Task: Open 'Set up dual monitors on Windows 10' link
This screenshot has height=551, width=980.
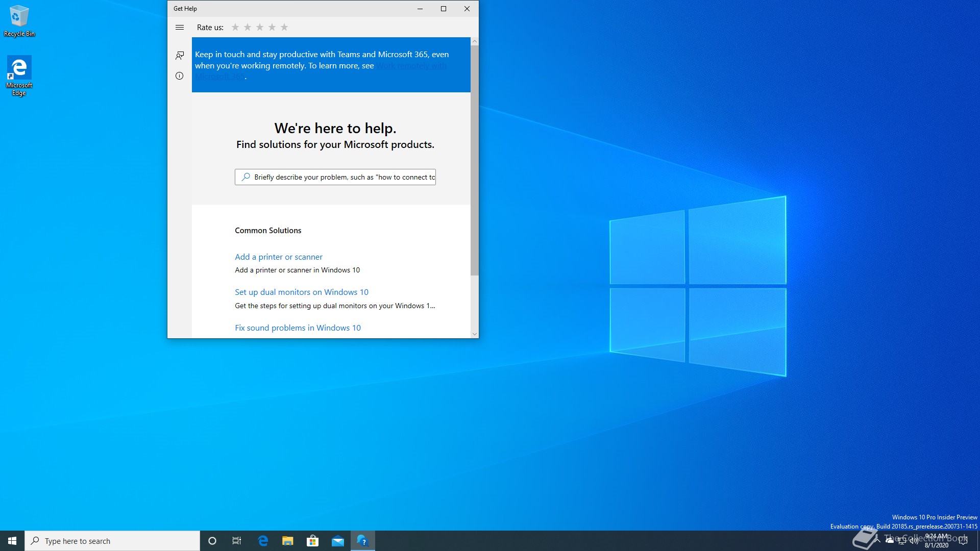Action: 302,292
